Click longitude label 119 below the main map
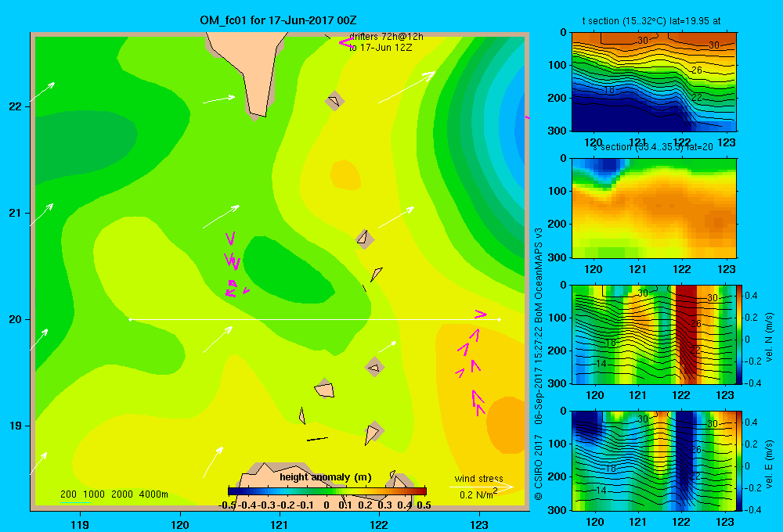This screenshot has height=532, width=783. point(80,524)
